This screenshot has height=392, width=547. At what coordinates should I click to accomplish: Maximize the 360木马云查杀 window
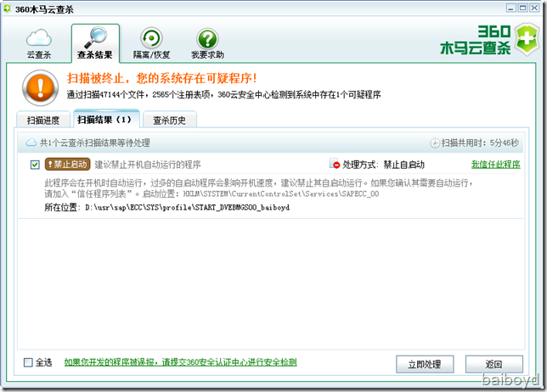pos(522,8)
